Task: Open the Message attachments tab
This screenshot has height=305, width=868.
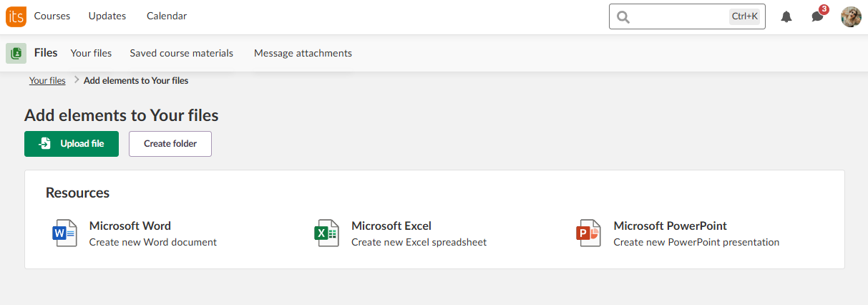Action: tap(303, 53)
